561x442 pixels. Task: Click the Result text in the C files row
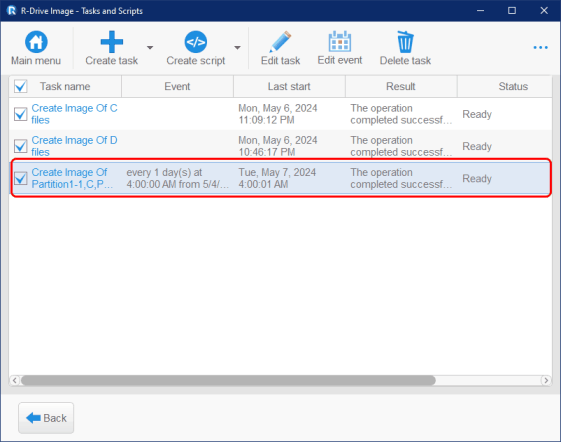point(401,114)
